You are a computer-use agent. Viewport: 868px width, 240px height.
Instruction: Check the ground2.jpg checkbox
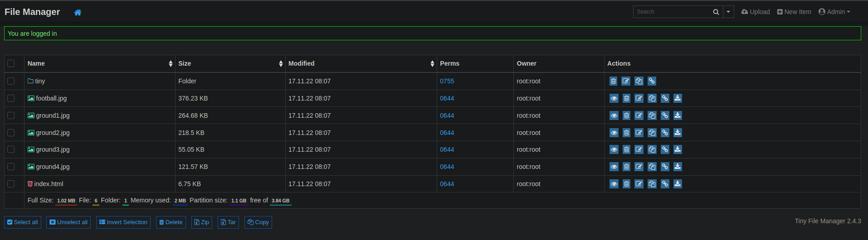[11, 133]
